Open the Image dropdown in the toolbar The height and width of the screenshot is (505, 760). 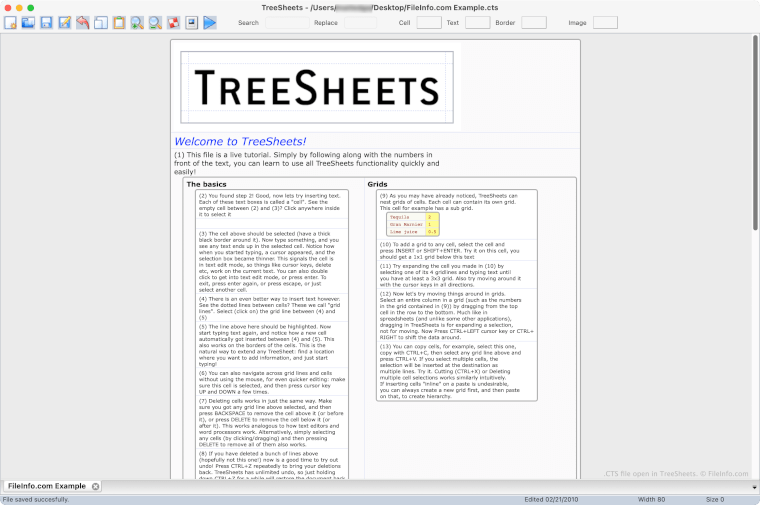[x=605, y=22]
